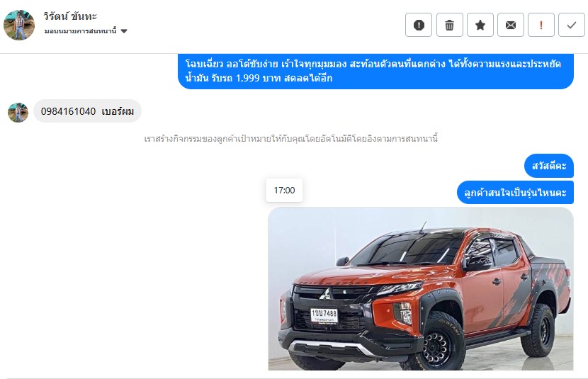The height and width of the screenshot is (379, 588).
Task: Click the gray automatic activity notice text
Action: click(x=291, y=139)
